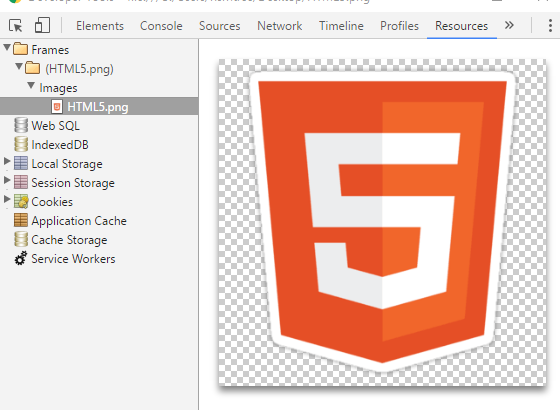Expand the Cookies node
The image size is (560, 410).
(x=7, y=199)
